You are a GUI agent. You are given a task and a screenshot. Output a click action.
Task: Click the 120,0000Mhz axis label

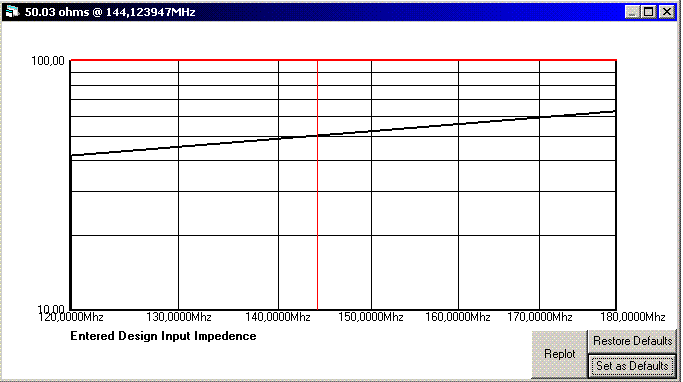pos(71,317)
